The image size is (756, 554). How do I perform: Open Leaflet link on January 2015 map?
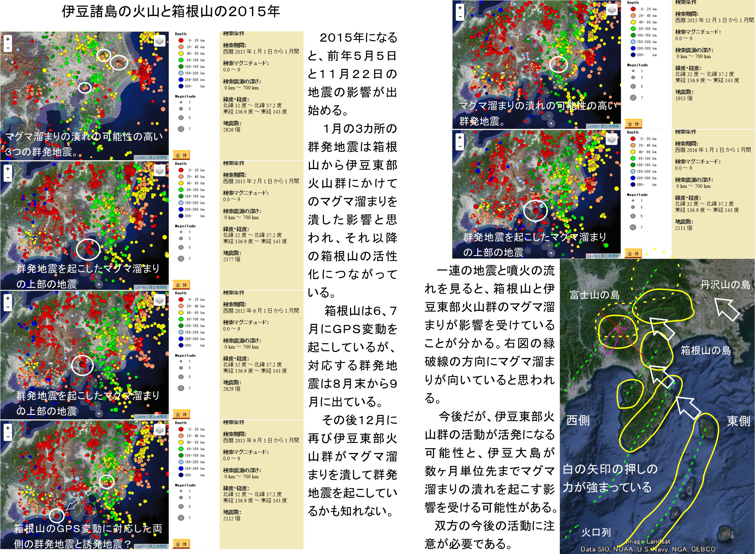141,158
